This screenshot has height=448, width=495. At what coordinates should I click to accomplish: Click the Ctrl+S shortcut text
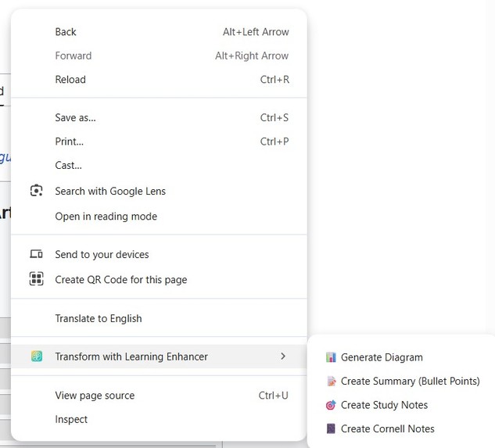pos(274,117)
